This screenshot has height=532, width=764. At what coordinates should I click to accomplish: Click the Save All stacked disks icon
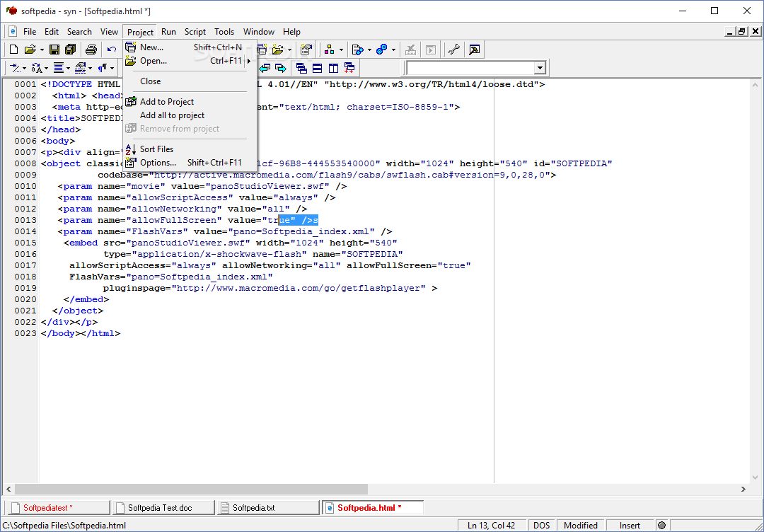pos(71,50)
